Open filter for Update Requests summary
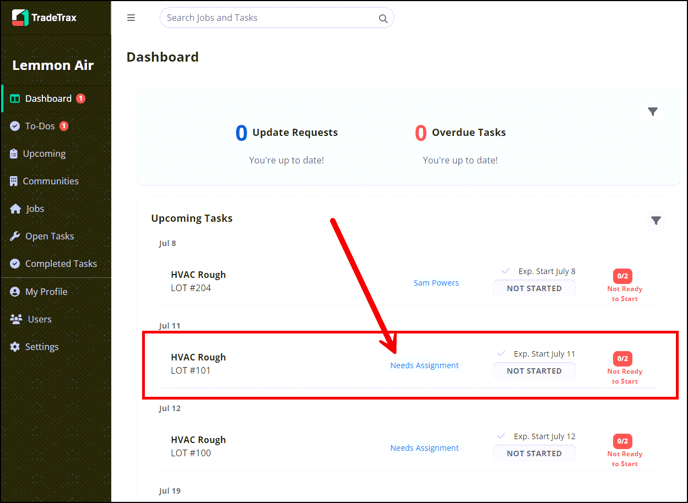The width and height of the screenshot is (688, 503). [x=653, y=111]
